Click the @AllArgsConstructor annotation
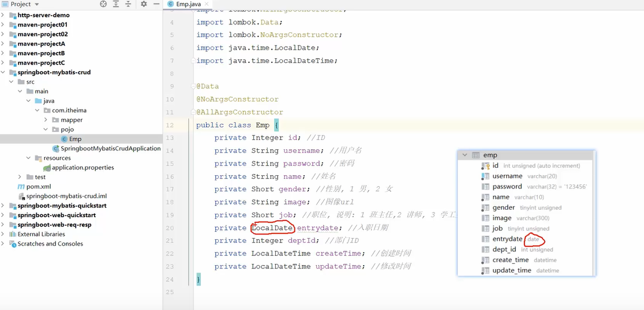Viewport: 644px width, 310px height. coord(239,112)
